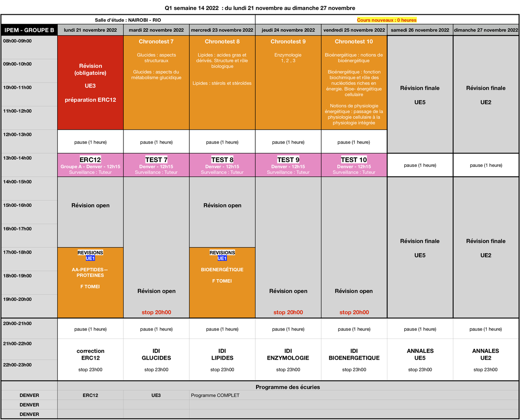Click the 'ERC12' cell in écuries table
Viewport: 520px width, 420px height.
click(91, 395)
